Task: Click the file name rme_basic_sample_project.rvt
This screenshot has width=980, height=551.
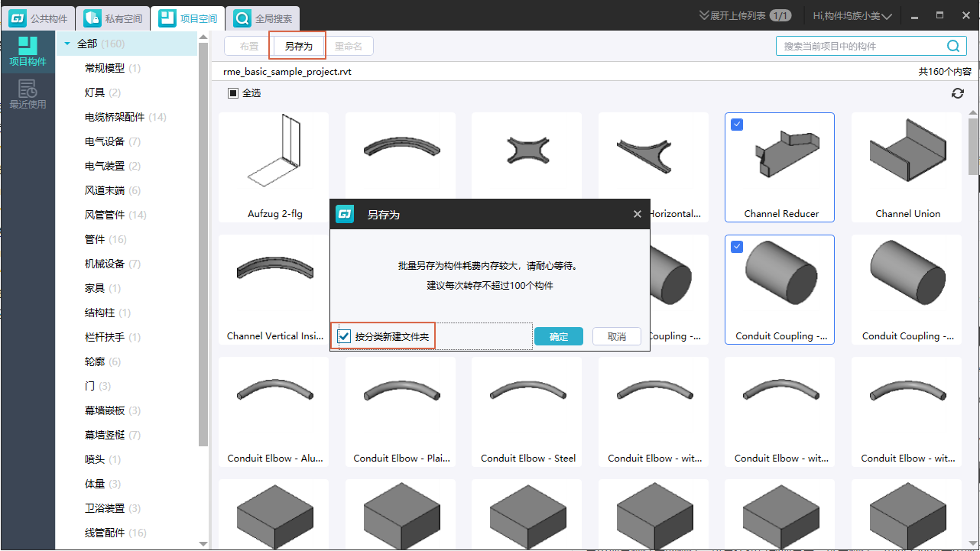Action: 287,72
